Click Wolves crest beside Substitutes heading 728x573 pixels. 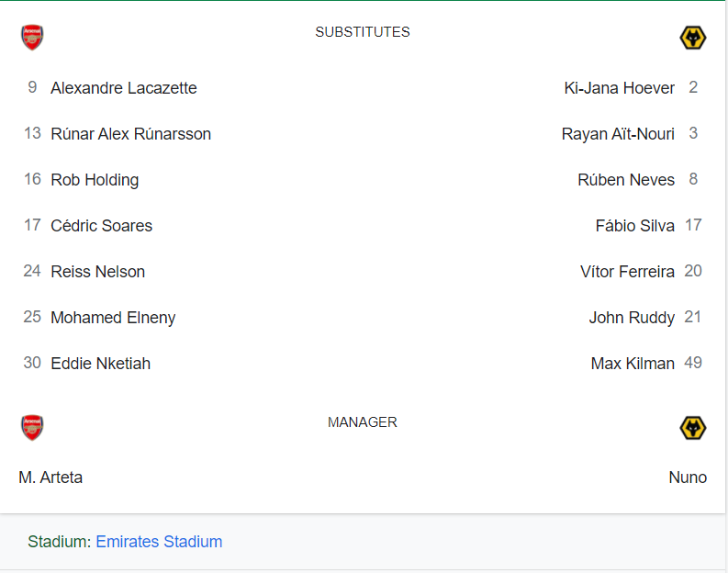click(x=692, y=38)
